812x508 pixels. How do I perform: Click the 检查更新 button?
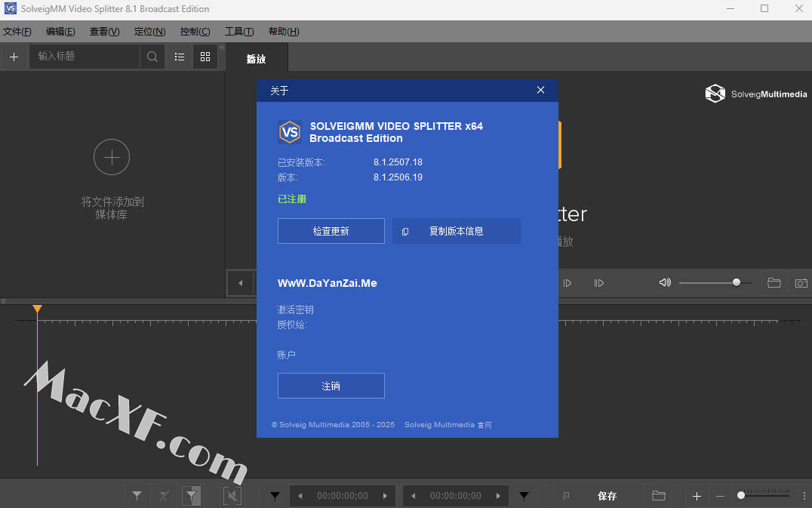331,231
